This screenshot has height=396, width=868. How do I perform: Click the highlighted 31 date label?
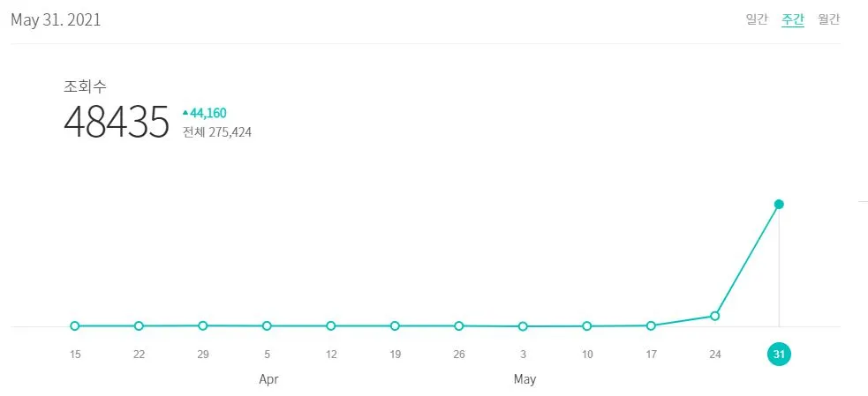(779, 354)
